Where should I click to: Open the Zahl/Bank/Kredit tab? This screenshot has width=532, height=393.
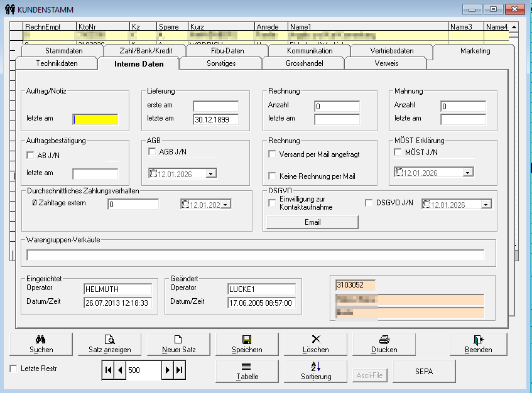(144, 51)
